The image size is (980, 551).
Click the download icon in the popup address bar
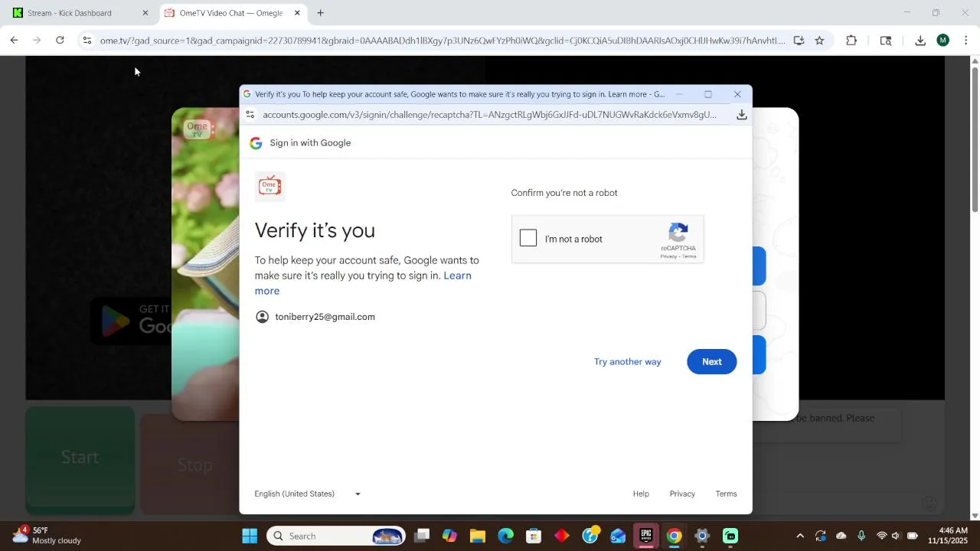[741, 115]
